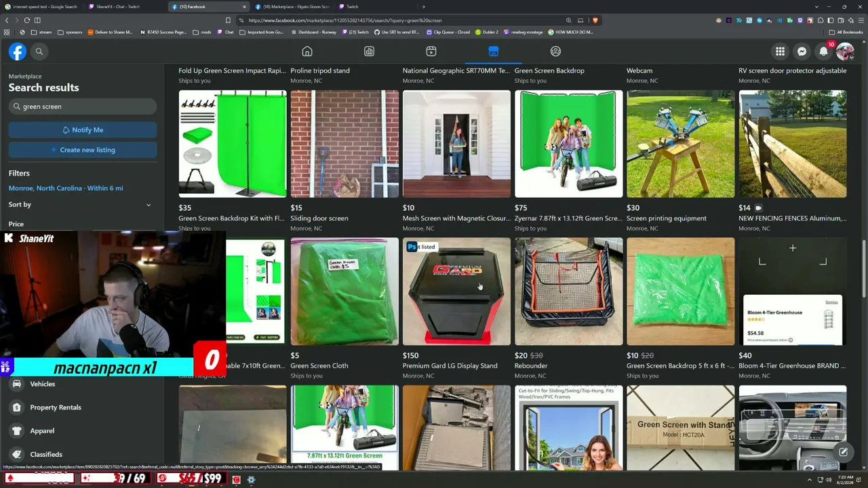The height and width of the screenshot is (488, 868).
Task: Click the volume icon in system tray
Action: pos(827,480)
